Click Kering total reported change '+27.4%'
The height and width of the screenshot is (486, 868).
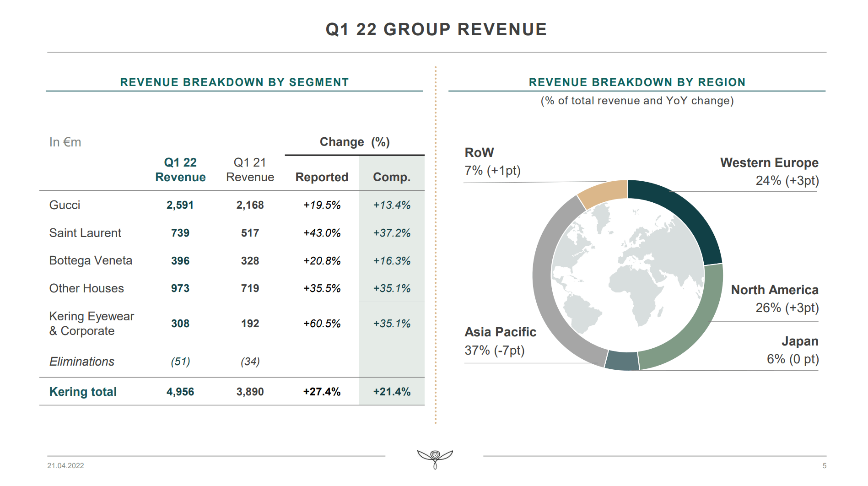pyautogui.click(x=322, y=392)
